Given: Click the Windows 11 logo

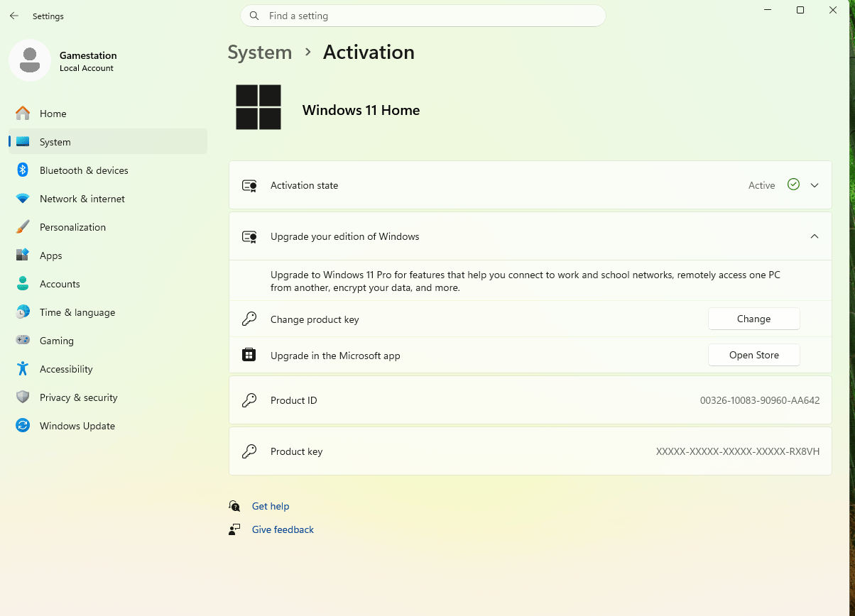Looking at the screenshot, I should [258, 107].
